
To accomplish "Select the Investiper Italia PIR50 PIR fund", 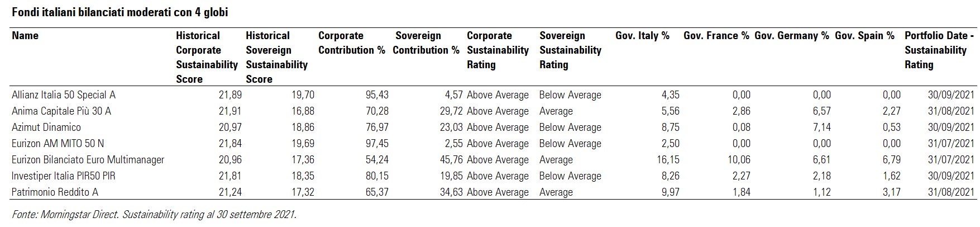I will (64, 176).
